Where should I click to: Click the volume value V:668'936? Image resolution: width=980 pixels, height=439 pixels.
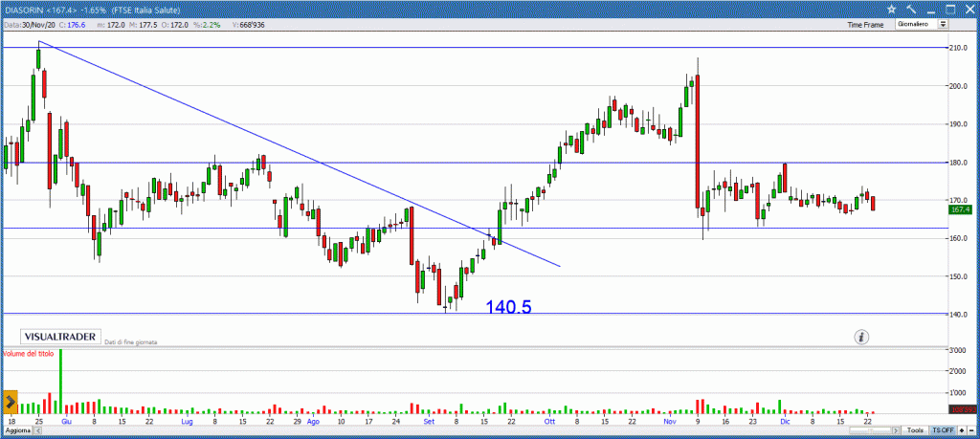pyautogui.click(x=250, y=24)
